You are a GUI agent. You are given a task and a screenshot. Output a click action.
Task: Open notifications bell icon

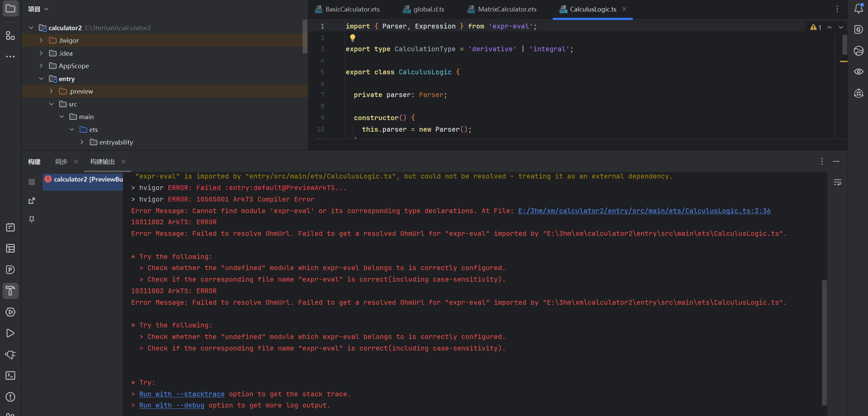[x=858, y=8]
